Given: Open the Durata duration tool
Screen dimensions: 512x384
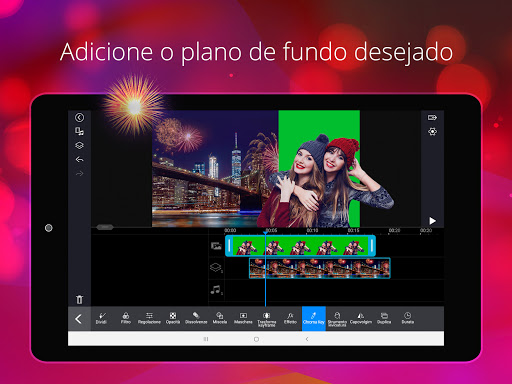Looking at the screenshot, I should point(408,318).
